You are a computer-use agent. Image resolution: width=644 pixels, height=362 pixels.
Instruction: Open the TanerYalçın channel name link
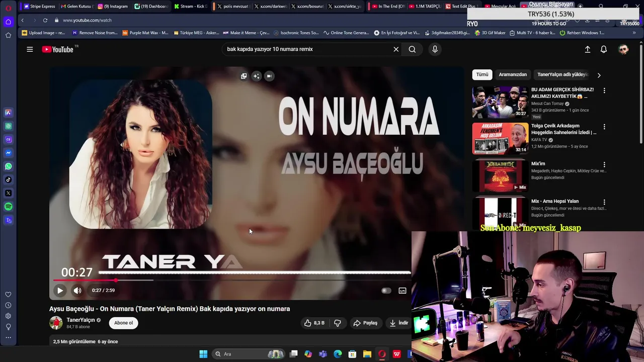tap(80, 320)
